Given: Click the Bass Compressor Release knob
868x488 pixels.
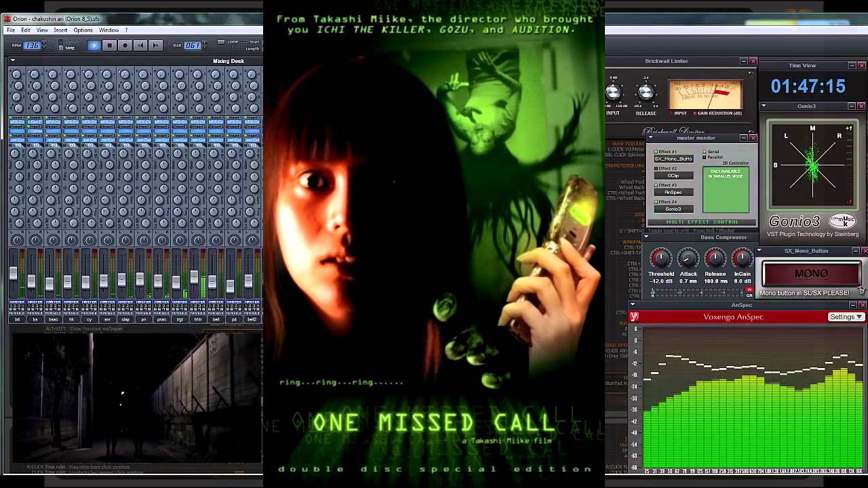Looking at the screenshot, I should [715, 258].
